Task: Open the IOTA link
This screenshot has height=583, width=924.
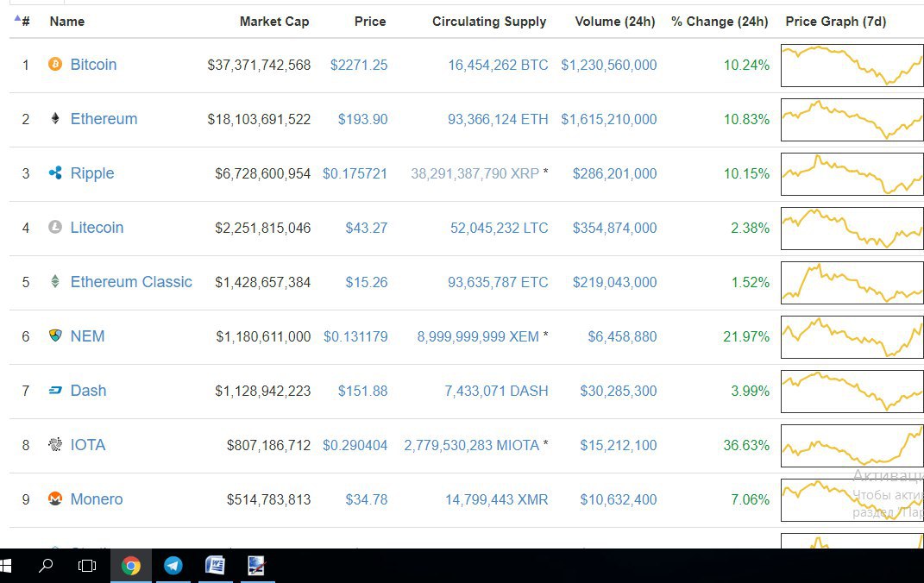Action: click(88, 445)
